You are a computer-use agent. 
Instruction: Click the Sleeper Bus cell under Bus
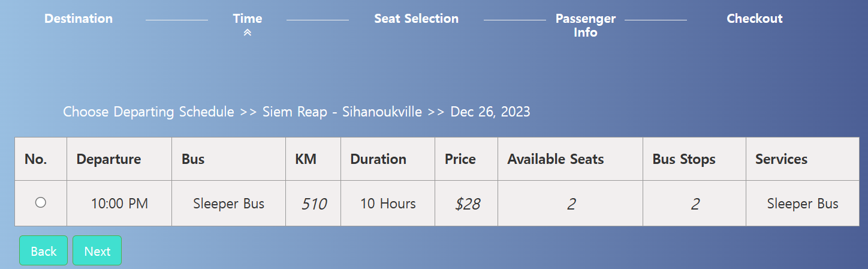pos(228,204)
